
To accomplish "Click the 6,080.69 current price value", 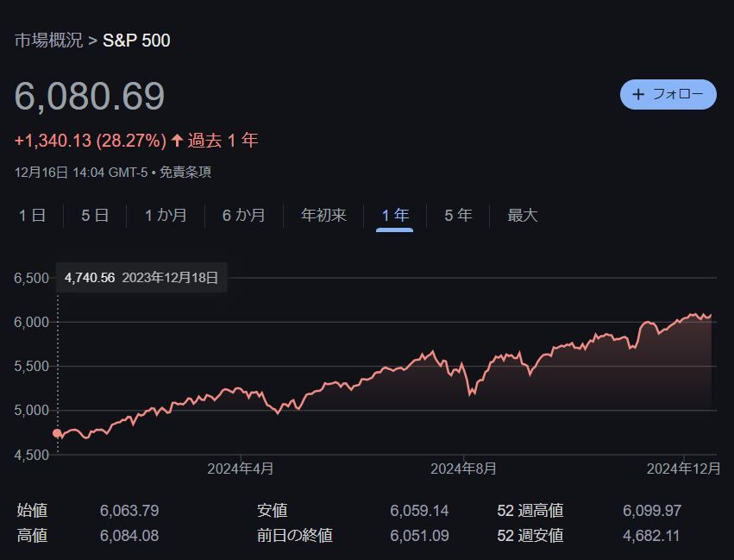I will [90, 97].
